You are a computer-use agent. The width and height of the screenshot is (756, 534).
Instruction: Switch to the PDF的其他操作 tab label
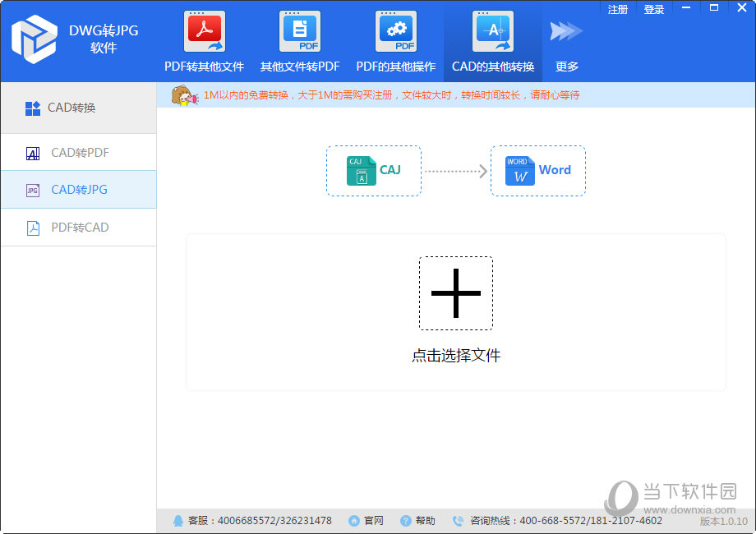396,67
